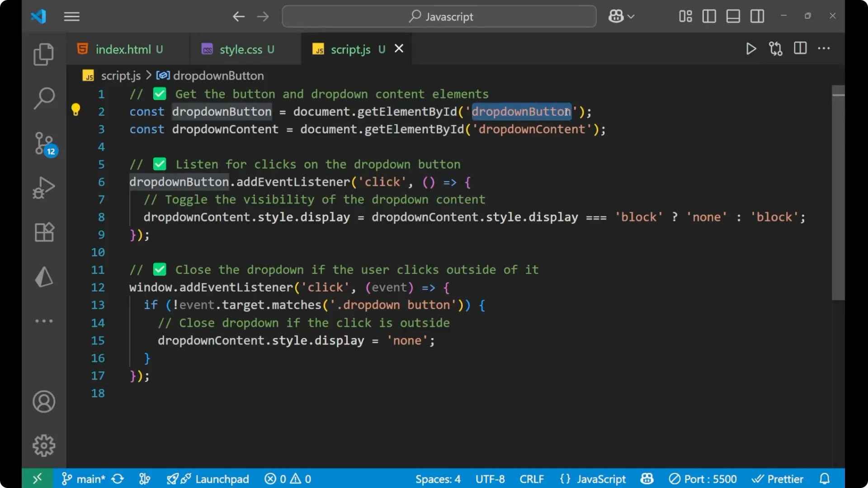Click the lightbulb quick fix icon
868x488 pixels.
75,109
